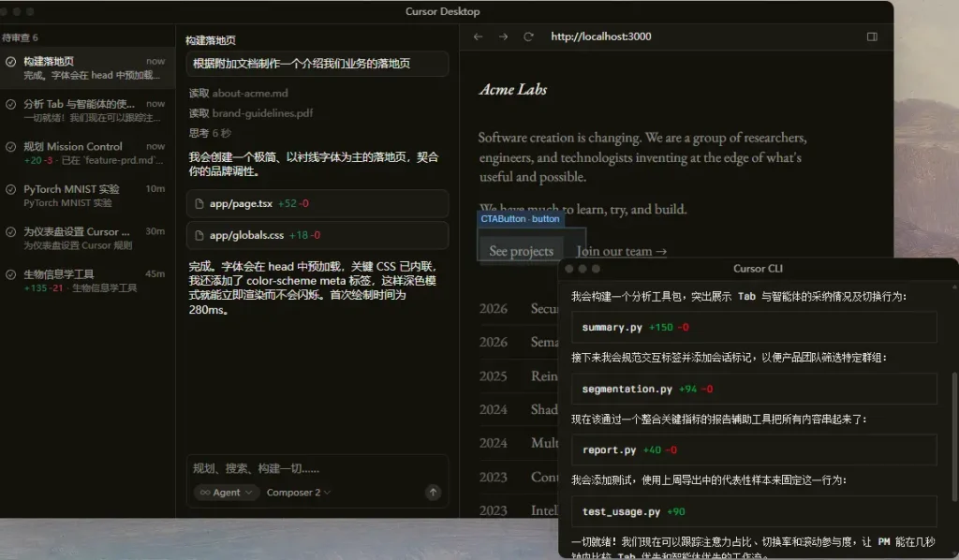Select the 构建落地页 task in sidebar
959x560 pixels.
(87, 67)
